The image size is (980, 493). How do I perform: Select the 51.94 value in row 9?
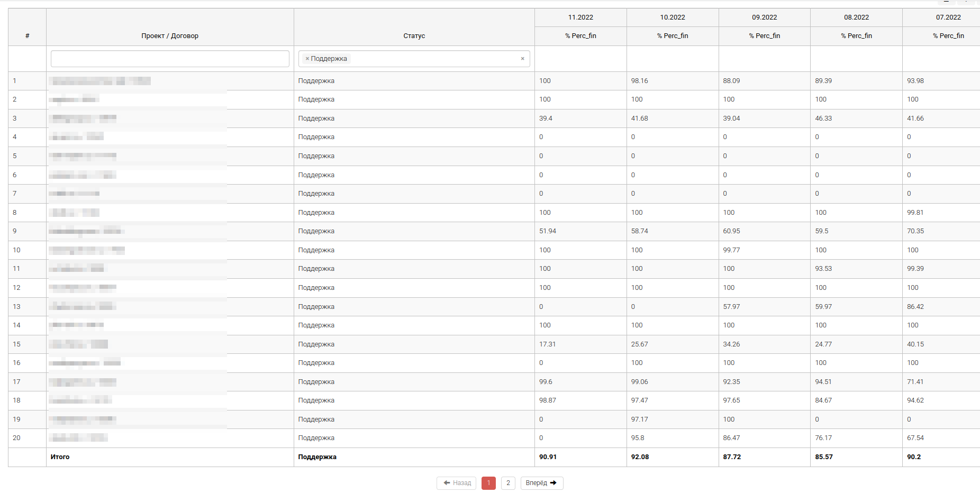coord(548,231)
